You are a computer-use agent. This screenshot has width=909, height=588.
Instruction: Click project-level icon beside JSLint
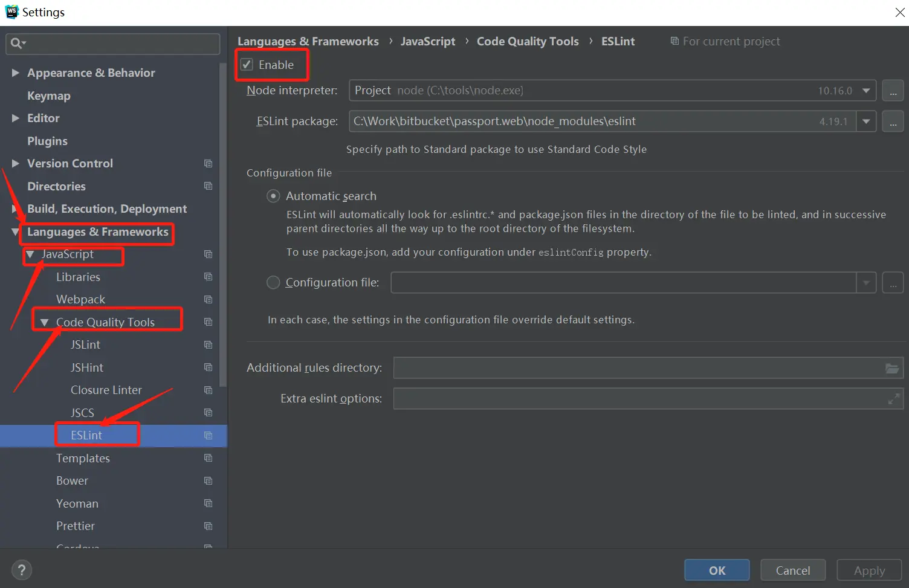tap(208, 344)
